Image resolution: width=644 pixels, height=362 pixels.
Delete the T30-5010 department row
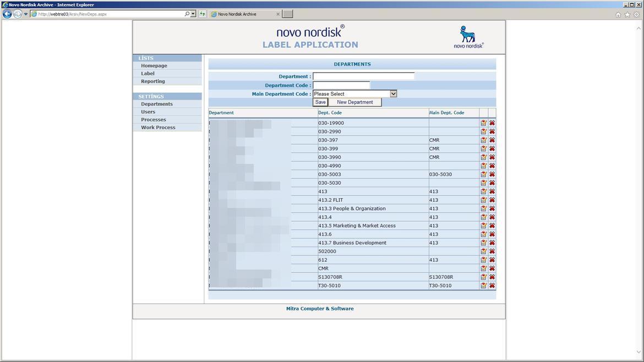(x=492, y=285)
